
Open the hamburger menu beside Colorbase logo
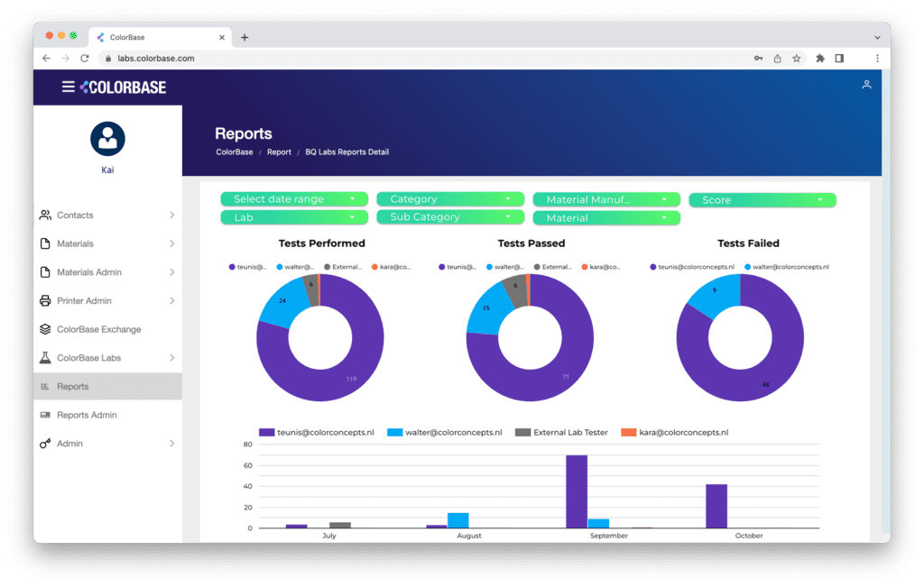pyautogui.click(x=69, y=87)
